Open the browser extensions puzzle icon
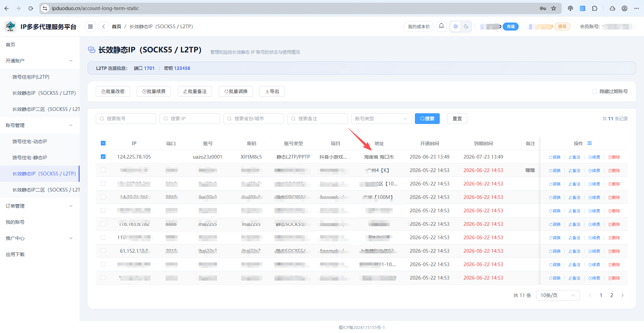The width and height of the screenshot is (644, 333). 595,8
